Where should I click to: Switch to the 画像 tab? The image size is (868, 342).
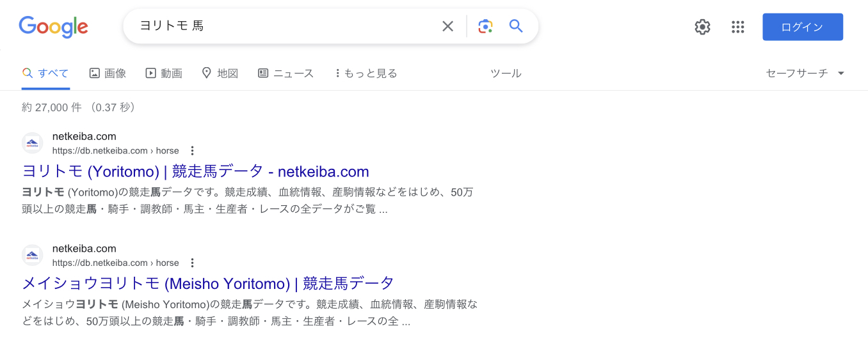(x=108, y=73)
